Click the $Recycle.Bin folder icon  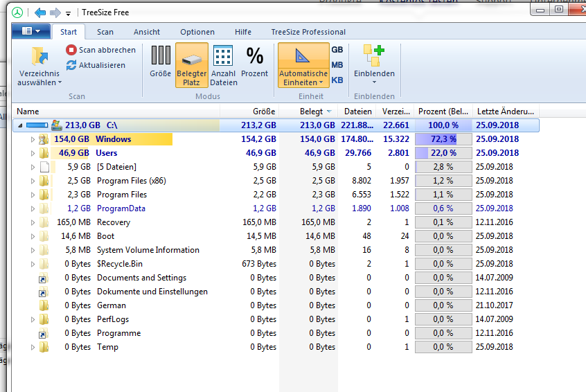point(44,263)
